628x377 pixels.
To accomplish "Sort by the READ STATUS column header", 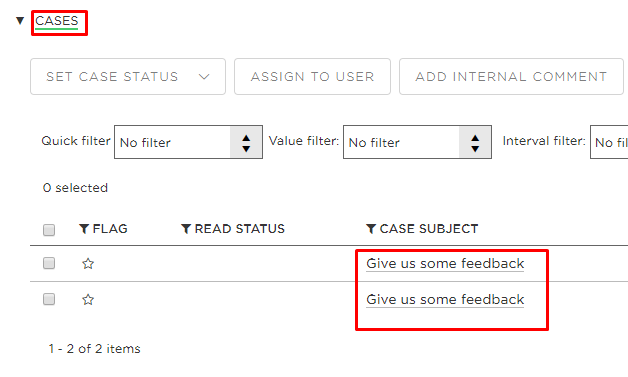I will [240, 229].
